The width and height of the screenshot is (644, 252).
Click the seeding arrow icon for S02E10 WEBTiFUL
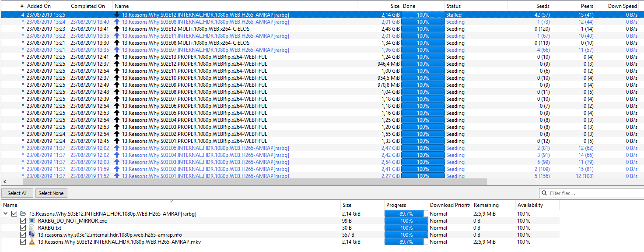coord(117,78)
